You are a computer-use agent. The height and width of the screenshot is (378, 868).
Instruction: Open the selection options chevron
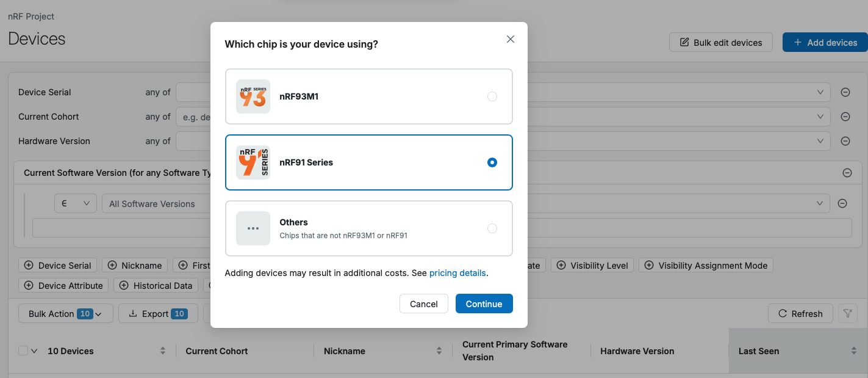tap(34, 351)
